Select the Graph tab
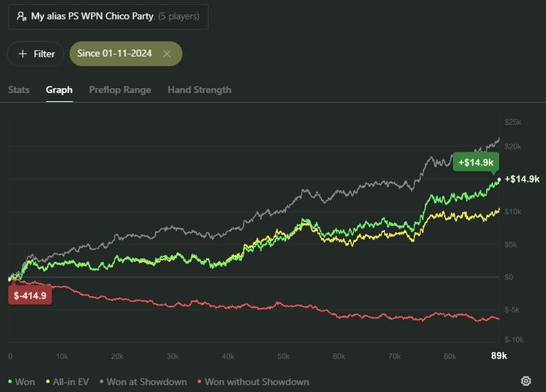 (x=59, y=90)
